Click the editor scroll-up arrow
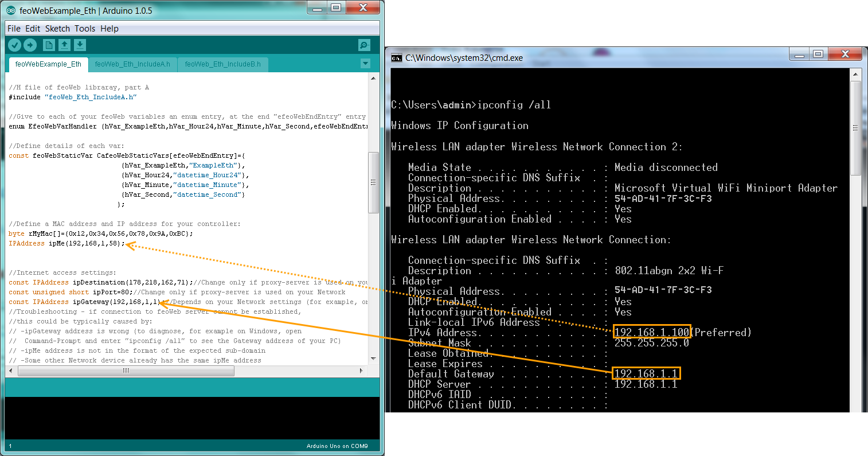 pyautogui.click(x=373, y=78)
